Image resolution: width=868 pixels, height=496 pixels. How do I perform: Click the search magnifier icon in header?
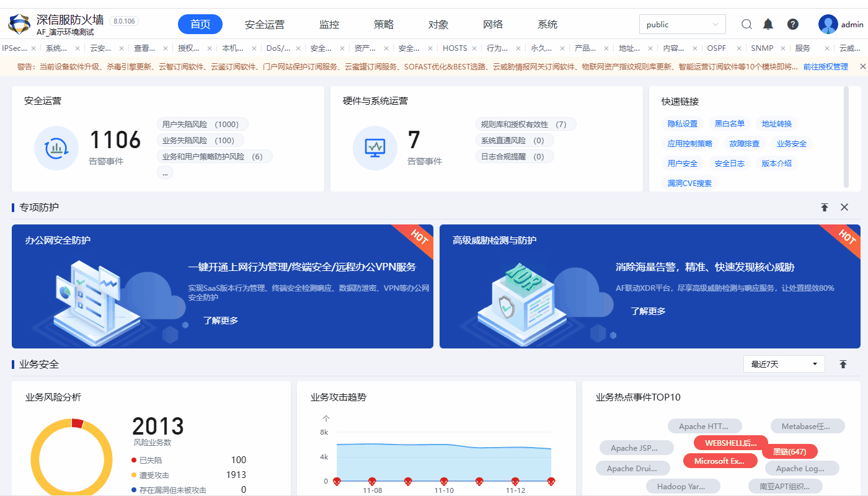(746, 24)
